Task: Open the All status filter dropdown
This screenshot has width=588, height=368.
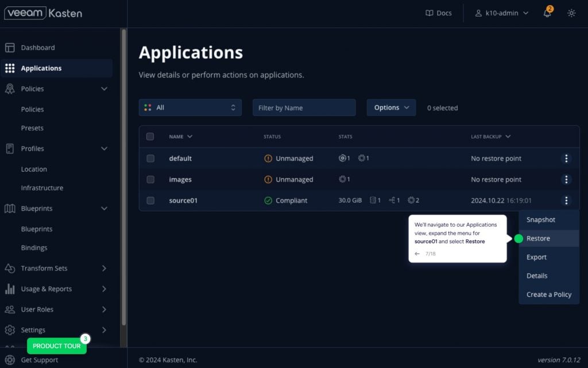Action: pyautogui.click(x=190, y=107)
